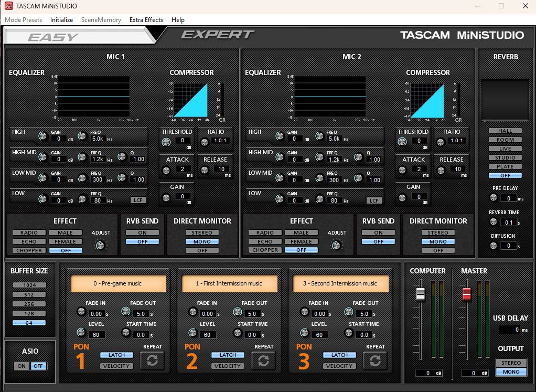This screenshot has width=536, height=392.
Task: Click the MIC 1 HIGH frequency 5.0k field
Action: [x=98, y=139]
